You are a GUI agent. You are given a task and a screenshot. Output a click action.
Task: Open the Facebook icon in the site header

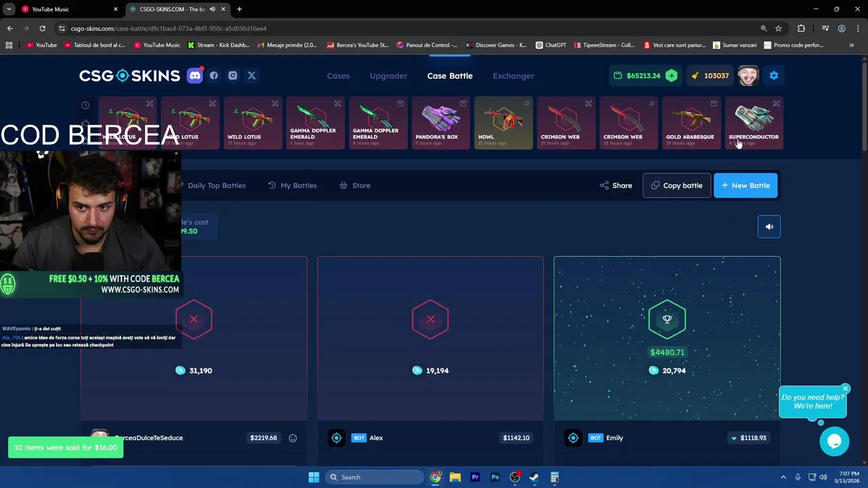(x=214, y=76)
